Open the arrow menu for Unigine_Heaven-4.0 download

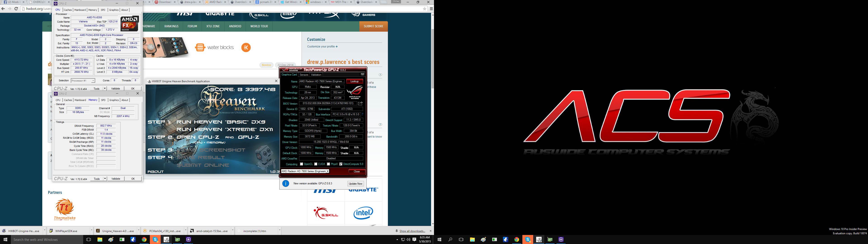139,231
